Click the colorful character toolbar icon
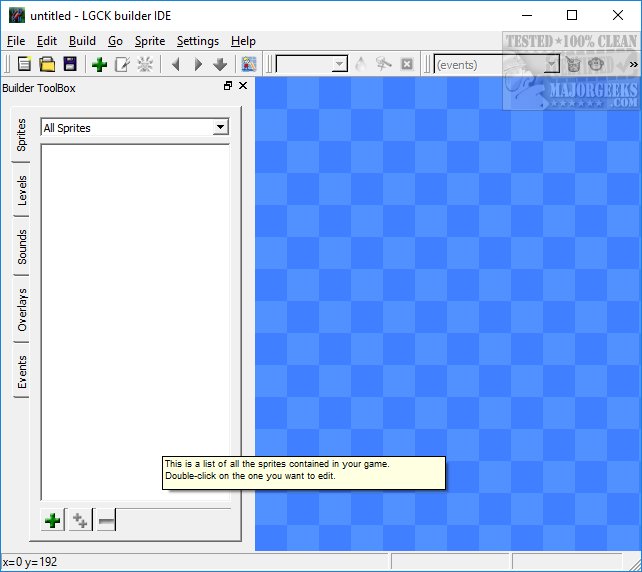Image resolution: width=642 pixels, height=572 pixels. click(x=249, y=64)
